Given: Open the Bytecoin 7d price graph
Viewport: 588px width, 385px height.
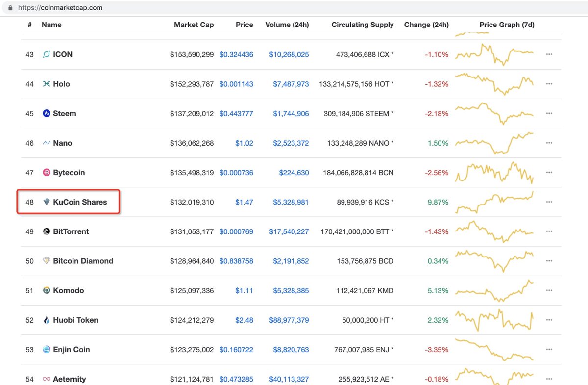Looking at the screenshot, I should 494,172.
